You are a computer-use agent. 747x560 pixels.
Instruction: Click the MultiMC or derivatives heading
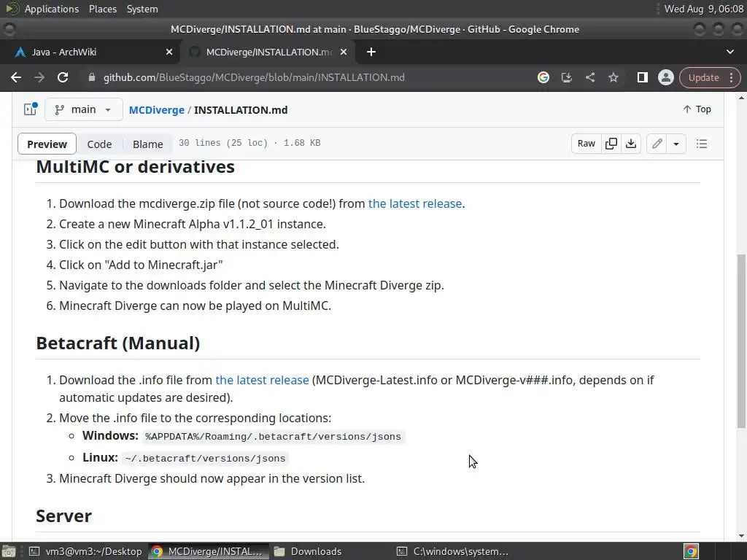pyautogui.click(x=135, y=167)
